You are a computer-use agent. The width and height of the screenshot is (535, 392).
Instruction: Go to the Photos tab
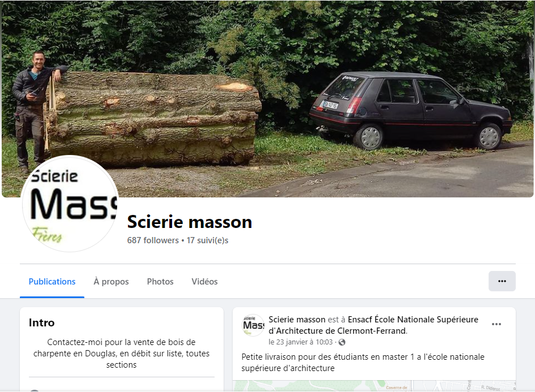(x=160, y=282)
